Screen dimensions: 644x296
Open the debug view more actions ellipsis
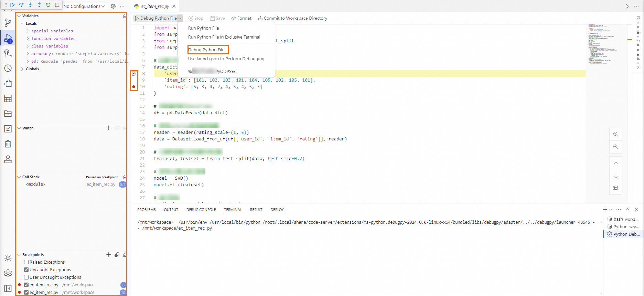pos(122,6)
